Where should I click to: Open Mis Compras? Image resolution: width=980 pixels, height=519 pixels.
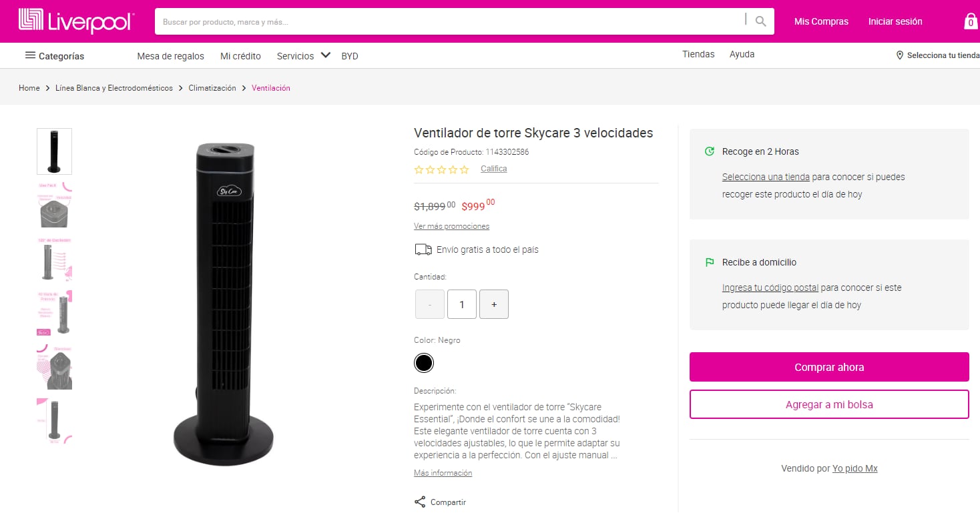point(820,21)
